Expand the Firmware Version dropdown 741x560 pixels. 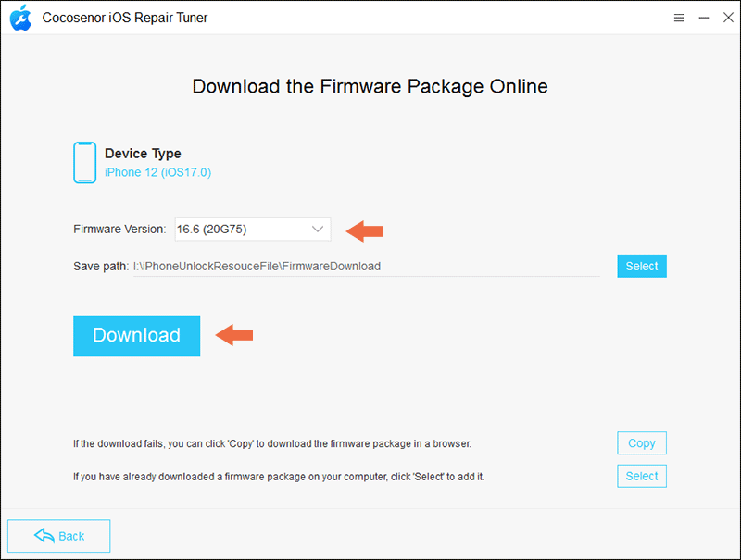click(253, 229)
